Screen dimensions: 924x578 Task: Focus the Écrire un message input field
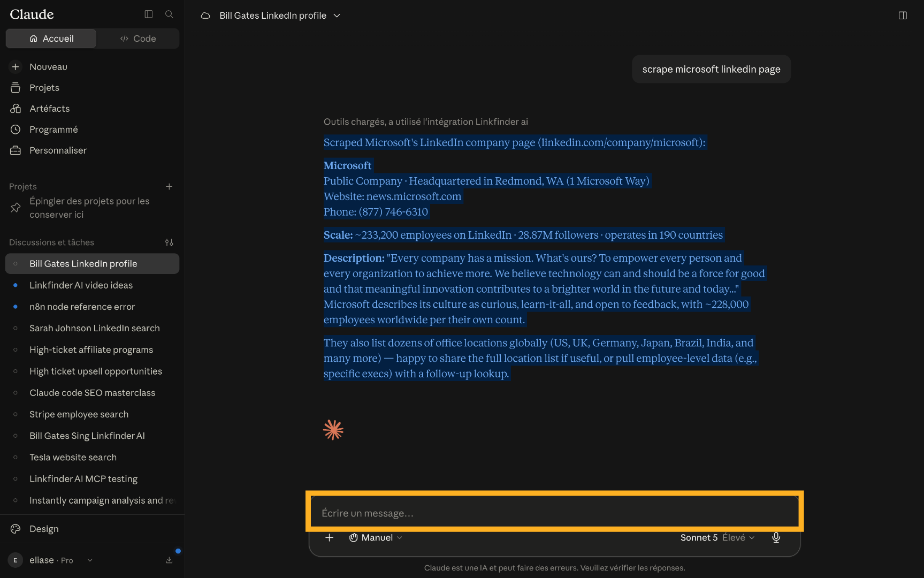554,513
